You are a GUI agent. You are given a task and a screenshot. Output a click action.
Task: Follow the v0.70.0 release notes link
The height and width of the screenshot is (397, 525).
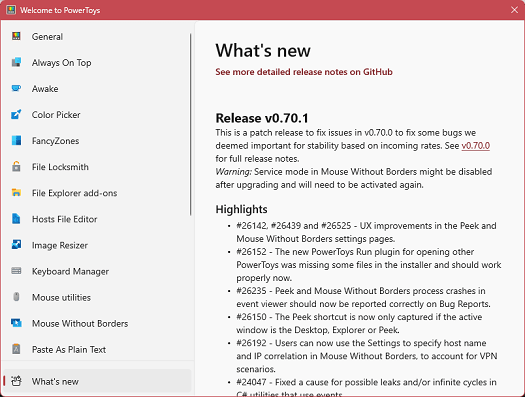pyautogui.click(x=475, y=146)
